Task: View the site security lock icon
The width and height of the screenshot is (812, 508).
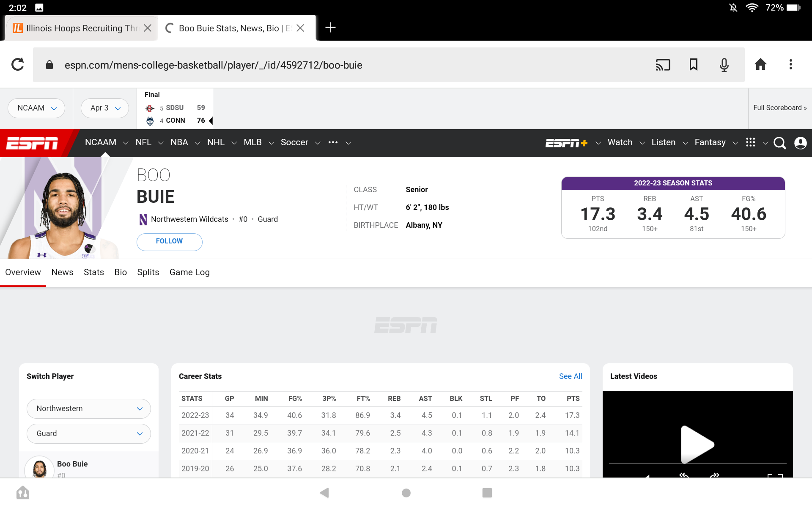Action: 49,65
